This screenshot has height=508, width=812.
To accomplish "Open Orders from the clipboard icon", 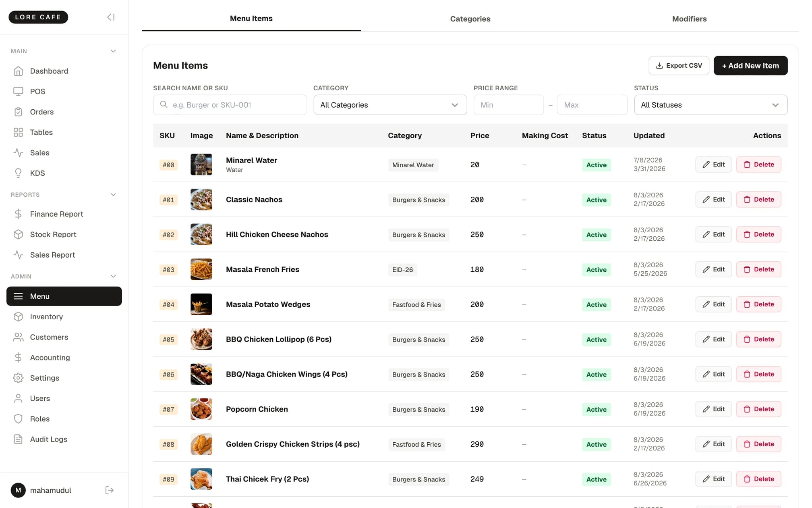I will pos(18,112).
